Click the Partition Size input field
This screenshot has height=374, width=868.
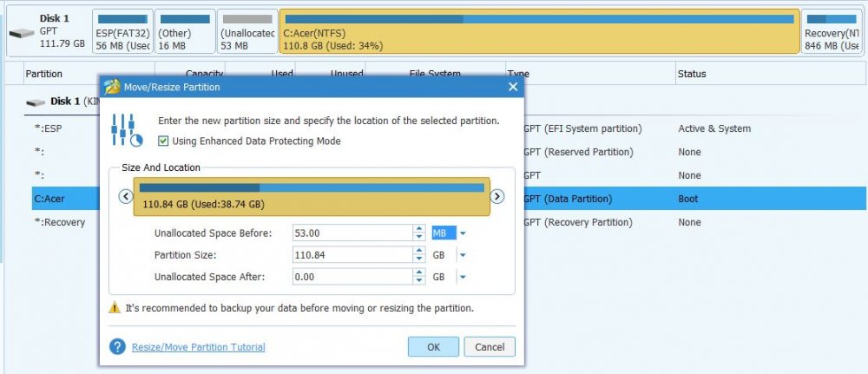[x=353, y=255]
